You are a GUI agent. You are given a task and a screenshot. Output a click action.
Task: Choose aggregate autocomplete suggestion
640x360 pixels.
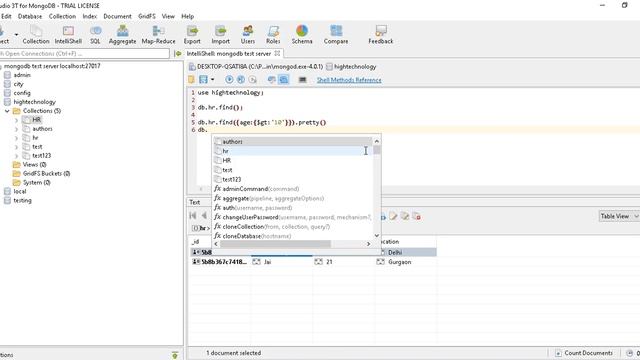click(293, 198)
